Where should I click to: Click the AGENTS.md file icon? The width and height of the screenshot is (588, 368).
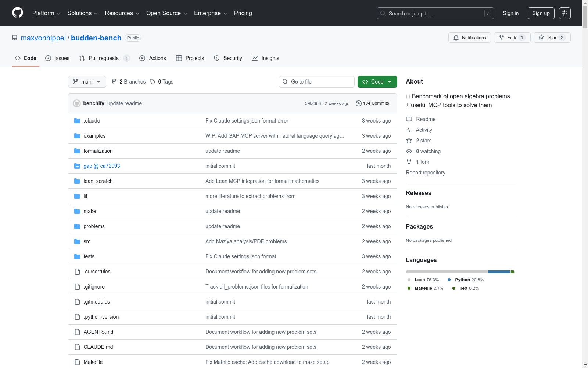77,332
